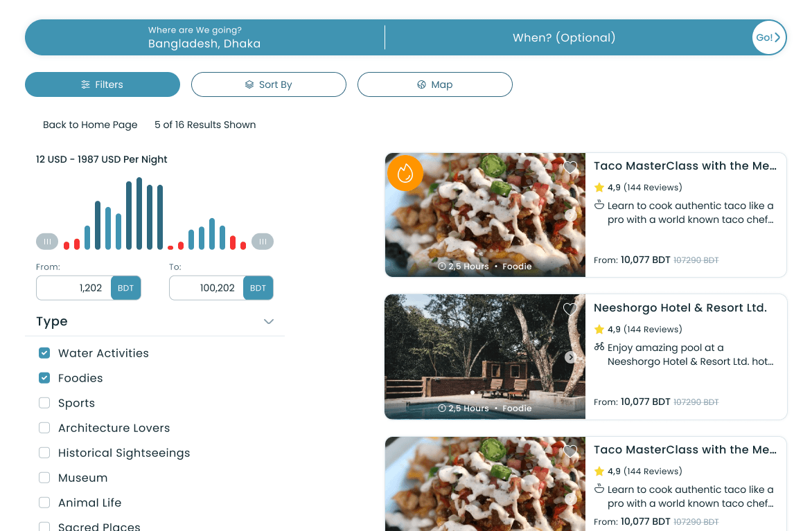The width and height of the screenshot is (812, 531).
Task: Open the From currency BDT selector
Action: [125, 288]
